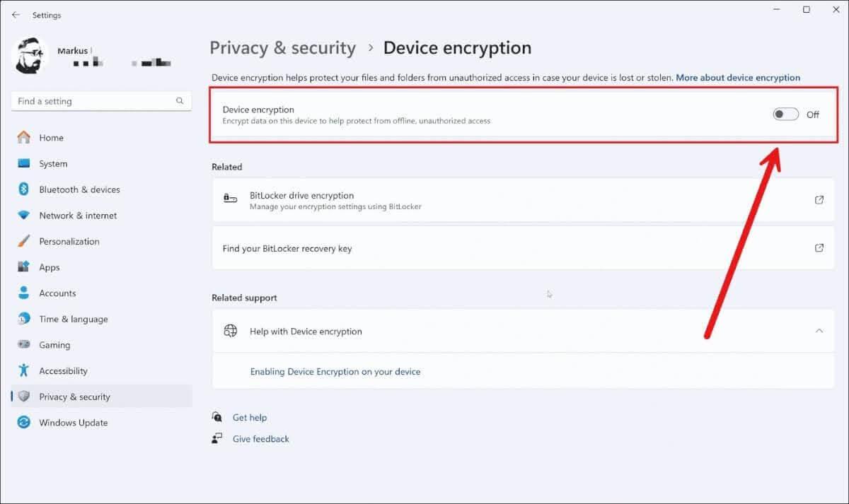Viewport: 849px width, 504px height.
Task: Click the search magnifier icon in Find a setting
Action: 180,101
